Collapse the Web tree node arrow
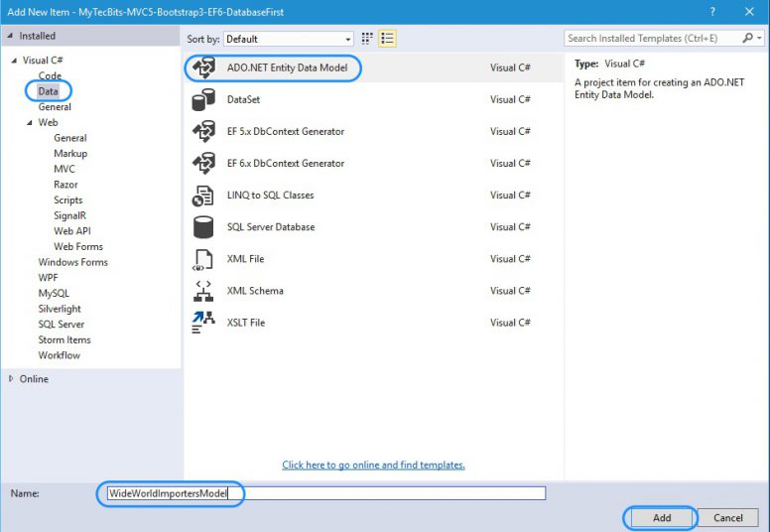This screenshot has width=770, height=532. point(30,122)
